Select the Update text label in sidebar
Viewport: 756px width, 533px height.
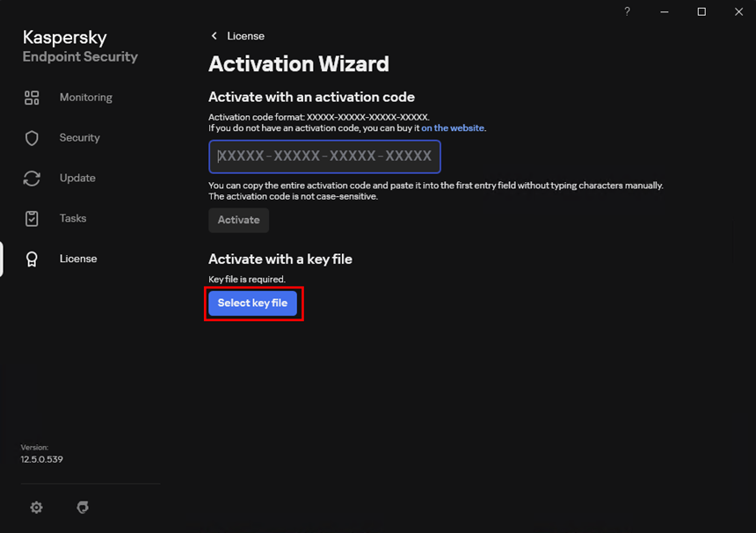(77, 178)
